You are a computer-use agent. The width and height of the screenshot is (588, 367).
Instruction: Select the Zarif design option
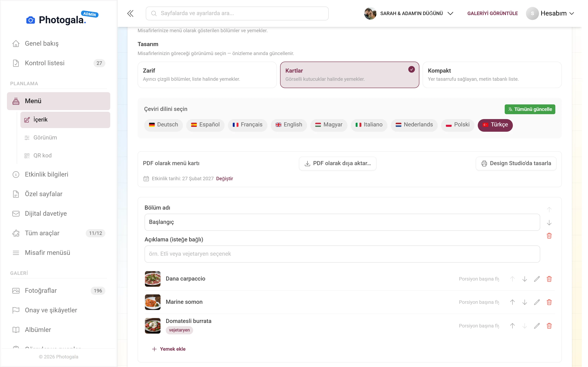(207, 75)
